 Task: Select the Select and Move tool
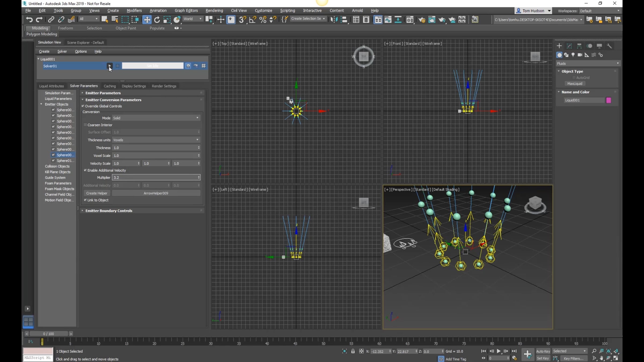click(x=147, y=19)
